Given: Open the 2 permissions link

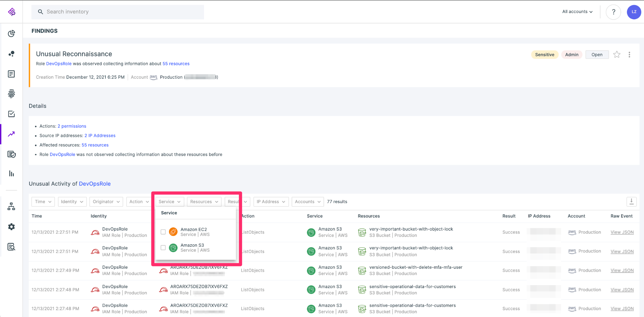Looking at the screenshot, I should (x=72, y=126).
